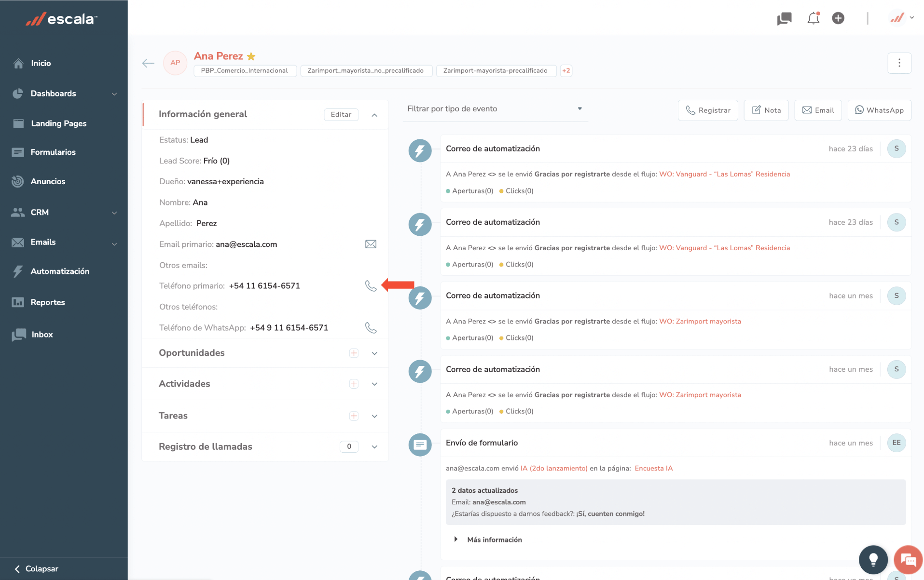
Task: Expand the Tareas section
Action: pyautogui.click(x=374, y=416)
